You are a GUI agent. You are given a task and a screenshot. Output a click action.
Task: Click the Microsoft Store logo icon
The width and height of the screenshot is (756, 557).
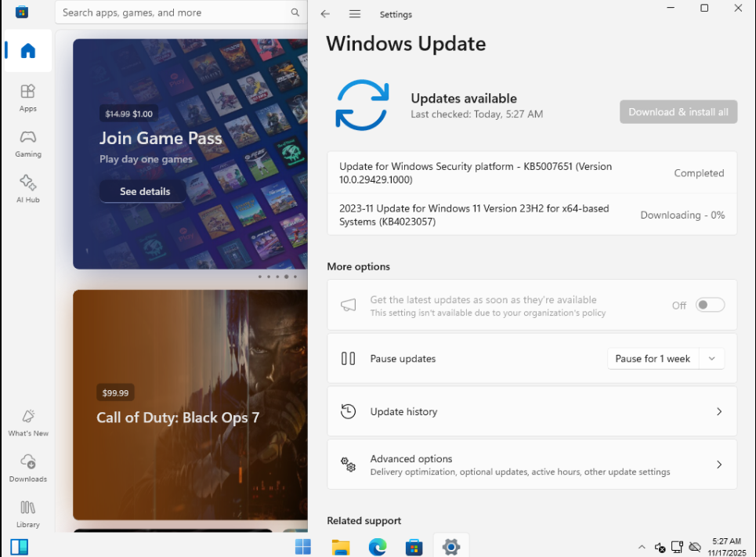point(22,12)
